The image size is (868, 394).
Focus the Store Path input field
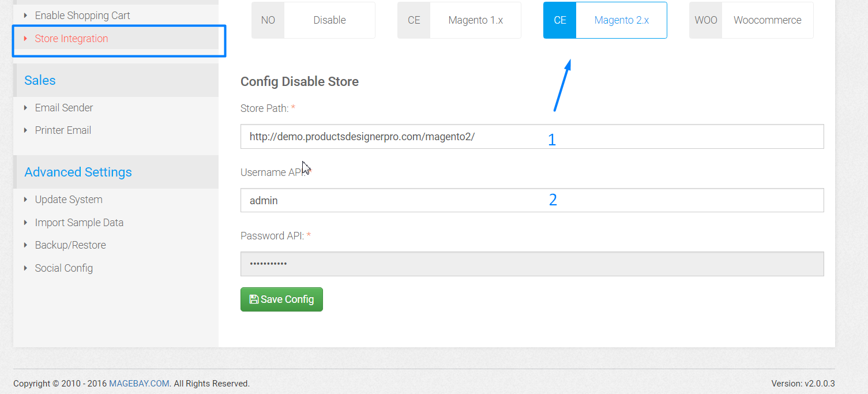click(532, 137)
